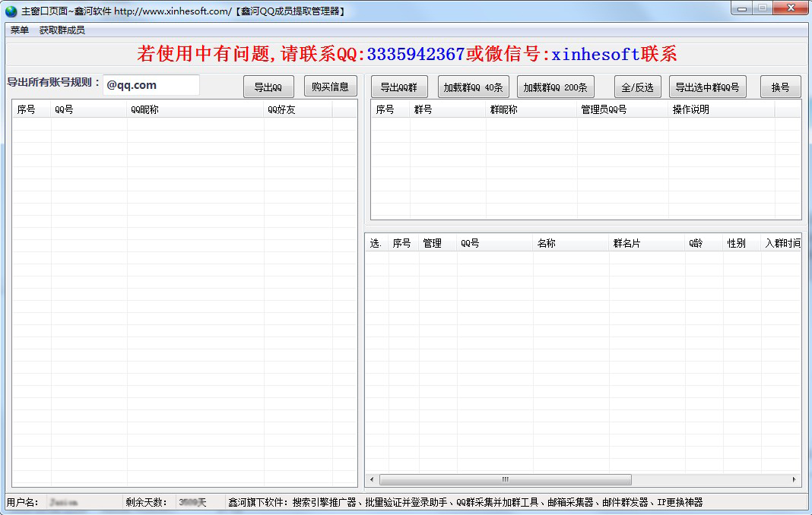Click the QQ好友 column header

[298, 109]
